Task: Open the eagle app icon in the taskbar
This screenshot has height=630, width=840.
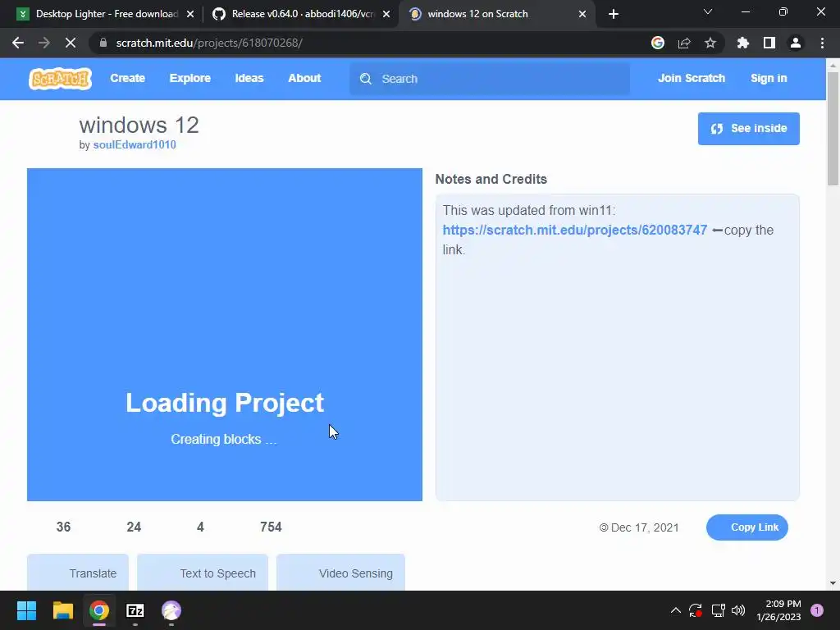Action: tap(171, 610)
